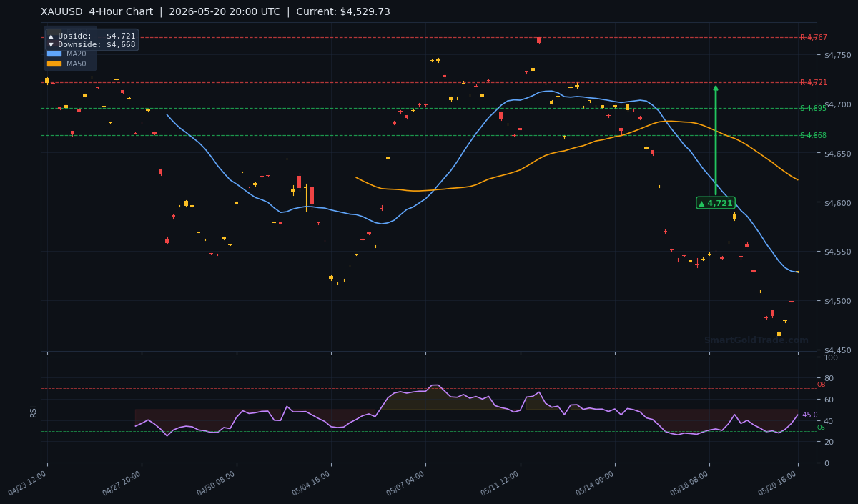The width and height of the screenshot is (858, 504).
Task: Select the MA50 legend label
Action: pyautogui.click(x=76, y=64)
